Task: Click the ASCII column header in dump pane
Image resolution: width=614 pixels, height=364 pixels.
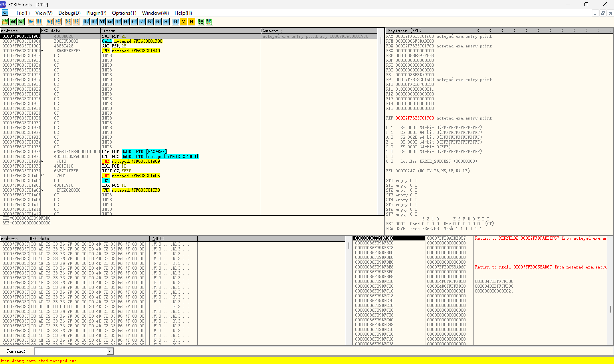Action: [x=173, y=238]
